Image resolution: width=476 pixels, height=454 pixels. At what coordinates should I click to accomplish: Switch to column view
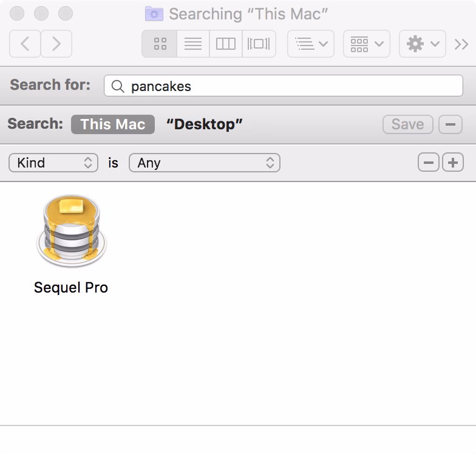(226, 44)
